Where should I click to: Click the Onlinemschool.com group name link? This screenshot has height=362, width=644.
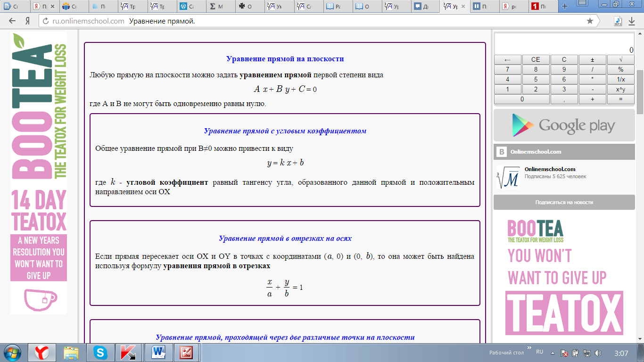(550, 169)
